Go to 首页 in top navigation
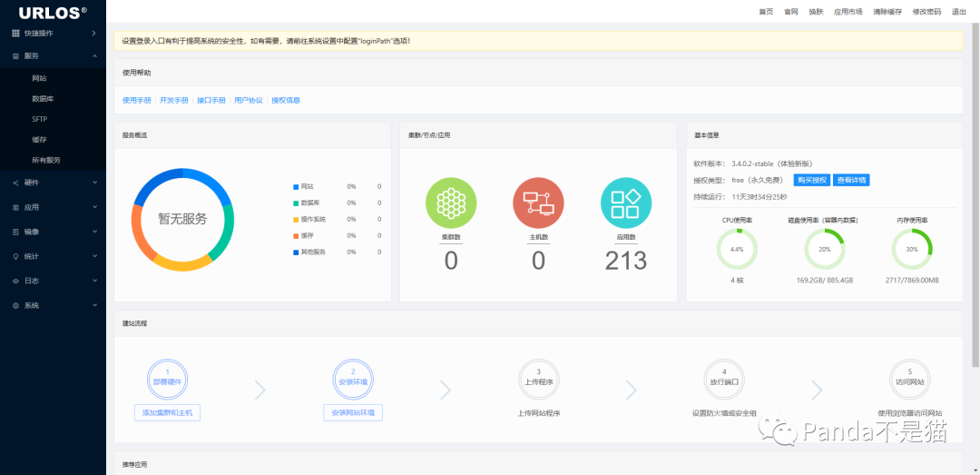Image resolution: width=980 pixels, height=475 pixels. [x=766, y=11]
